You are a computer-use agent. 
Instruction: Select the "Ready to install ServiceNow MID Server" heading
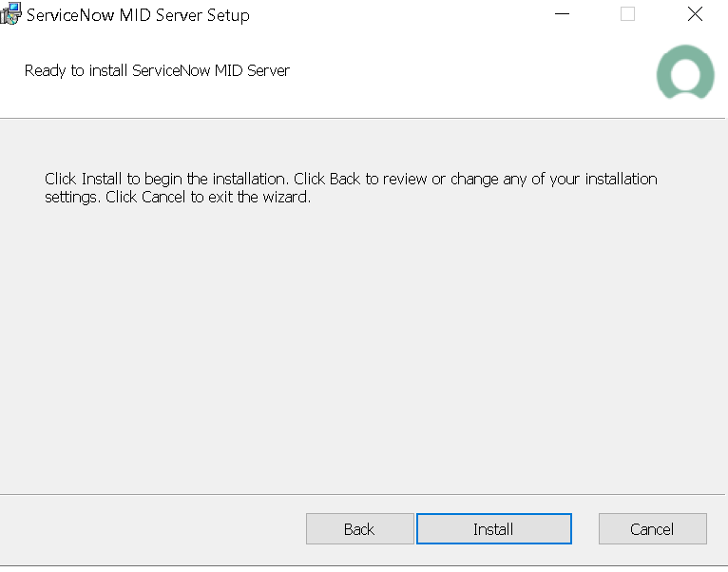pos(157,70)
